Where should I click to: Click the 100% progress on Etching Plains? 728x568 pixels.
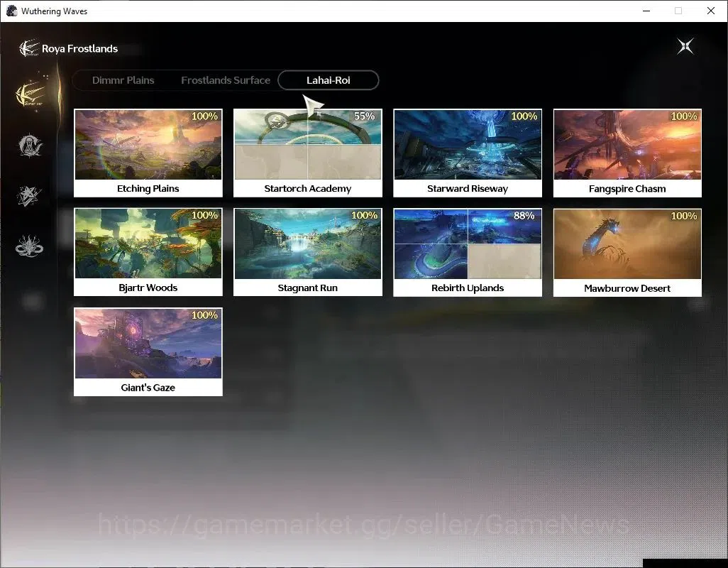[205, 116]
